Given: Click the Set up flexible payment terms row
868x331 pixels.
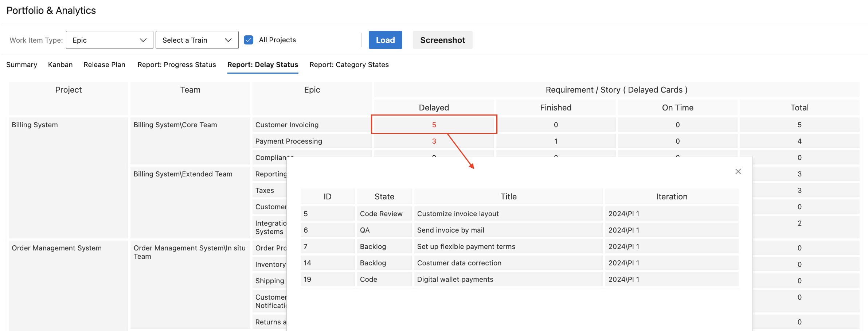Looking at the screenshot, I should pos(466,246).
